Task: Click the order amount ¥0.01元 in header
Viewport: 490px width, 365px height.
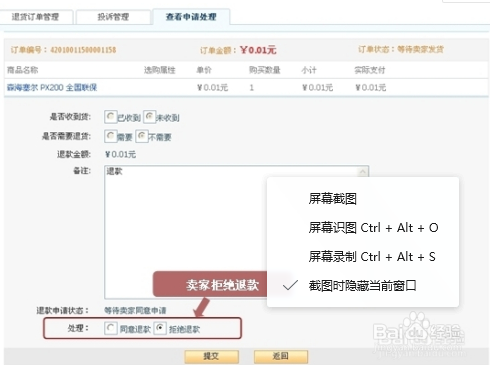Action: [x=258, y=50]
